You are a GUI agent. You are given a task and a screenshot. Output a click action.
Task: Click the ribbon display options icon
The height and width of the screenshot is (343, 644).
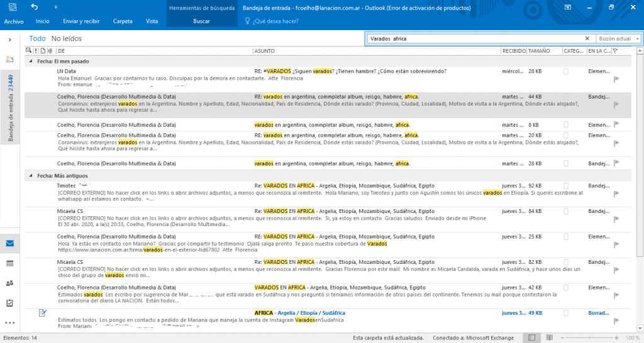[x=568, y=7]
